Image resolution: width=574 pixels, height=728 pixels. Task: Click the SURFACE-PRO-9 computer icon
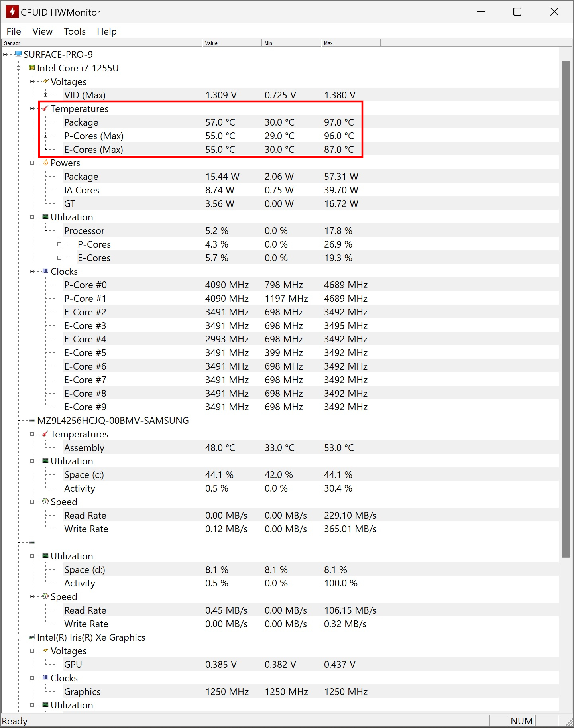[x=18, y=54]
